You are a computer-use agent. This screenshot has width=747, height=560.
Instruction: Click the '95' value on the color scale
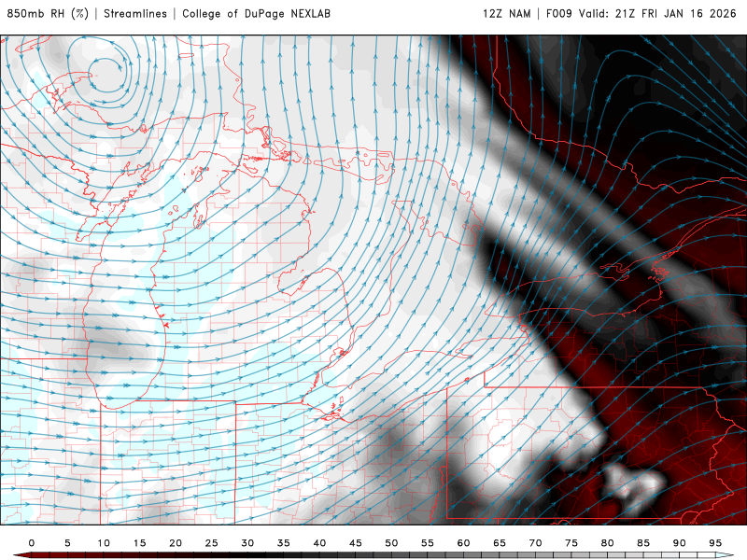point(715,543)
